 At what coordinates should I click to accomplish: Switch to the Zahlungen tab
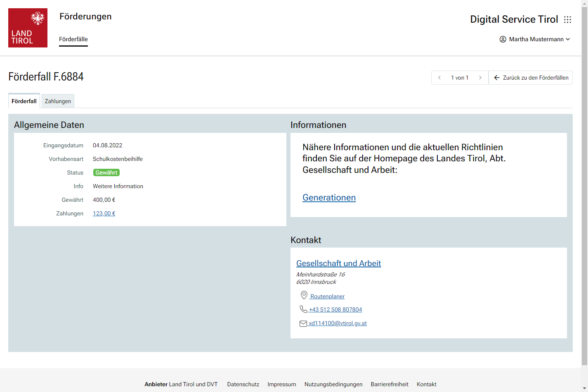click(58, 101)
